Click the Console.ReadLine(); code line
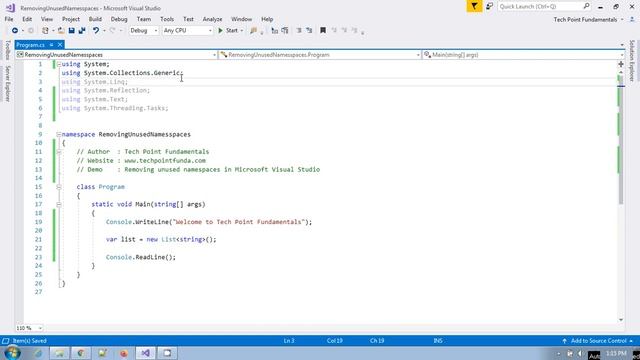Image resolution: width=640 pixels, height=360 pixels. pyautogui.click(x=141, y=257)
